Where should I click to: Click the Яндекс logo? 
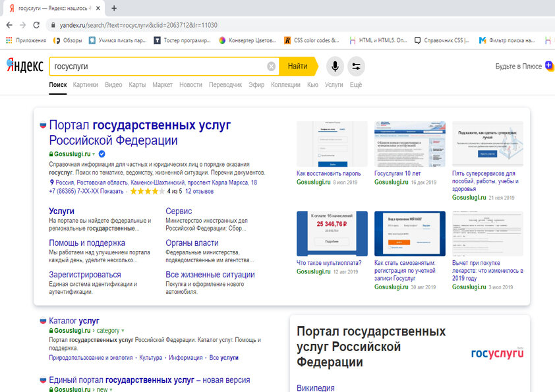(25, 66)
